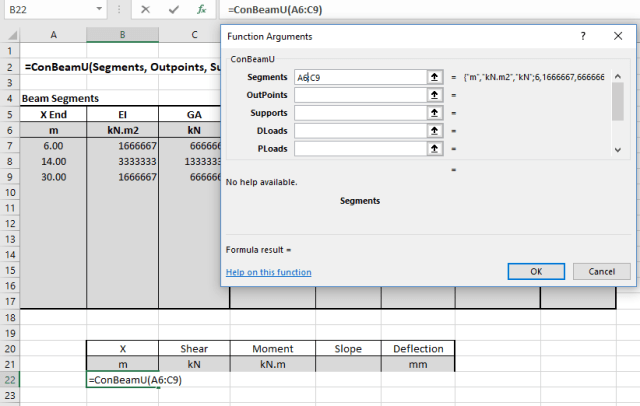Click the dialog help question mark

[583, 36]
